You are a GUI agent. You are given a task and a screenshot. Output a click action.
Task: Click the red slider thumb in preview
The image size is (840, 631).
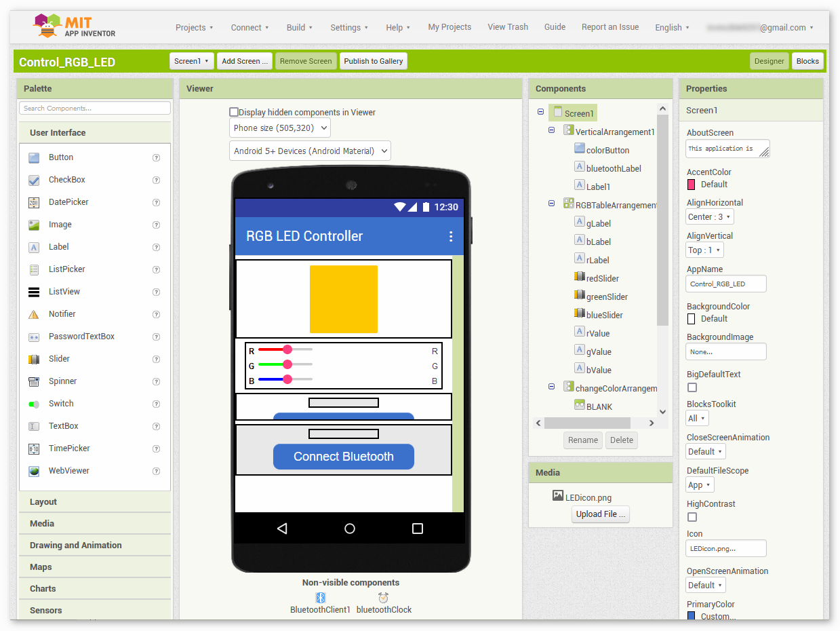[x=287, y=349]
